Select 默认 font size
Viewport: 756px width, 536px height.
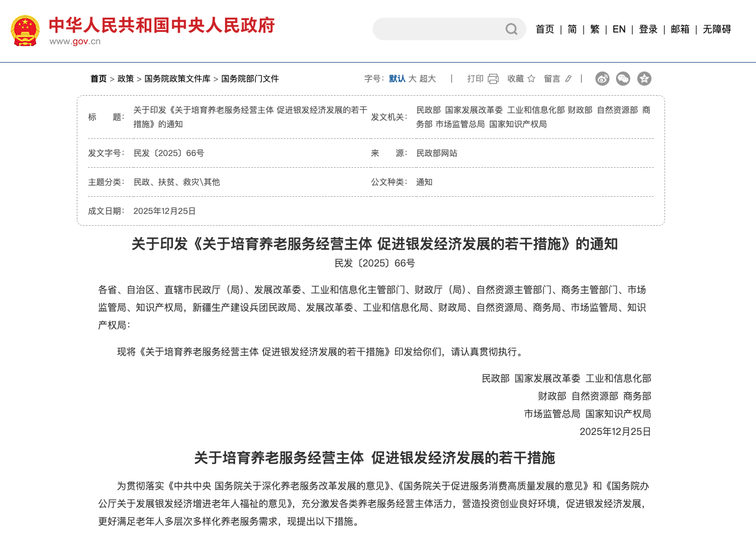[x=397, y=79]
